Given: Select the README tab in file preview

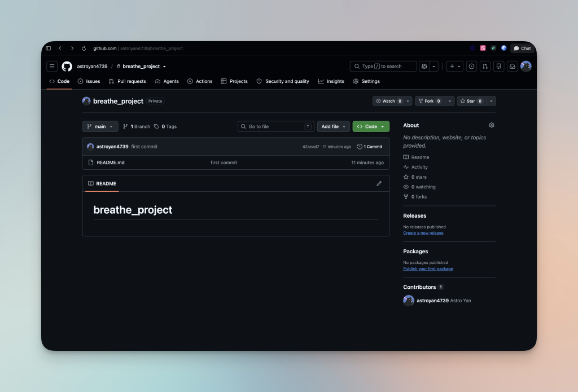Looking at the screenshot, I should [x=102, y=183].
